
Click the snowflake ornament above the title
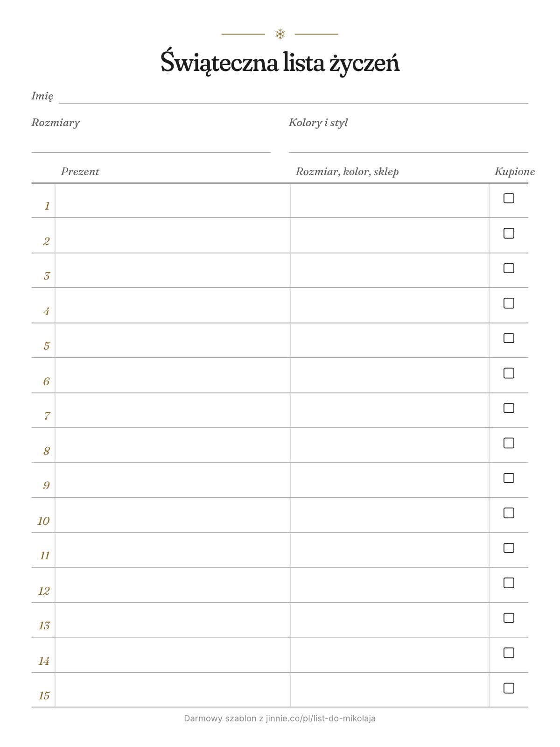click(x=280, y=34)
